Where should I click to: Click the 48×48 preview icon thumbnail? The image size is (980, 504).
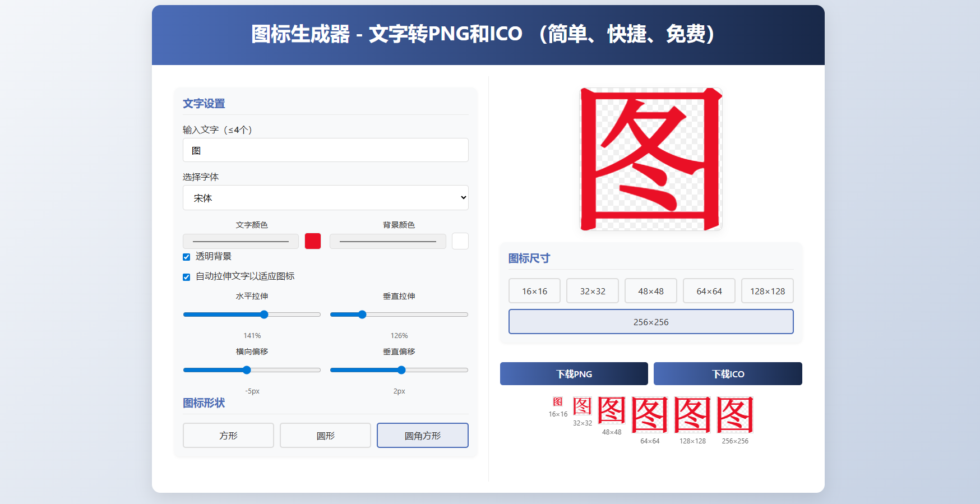(x=612, y=410)
